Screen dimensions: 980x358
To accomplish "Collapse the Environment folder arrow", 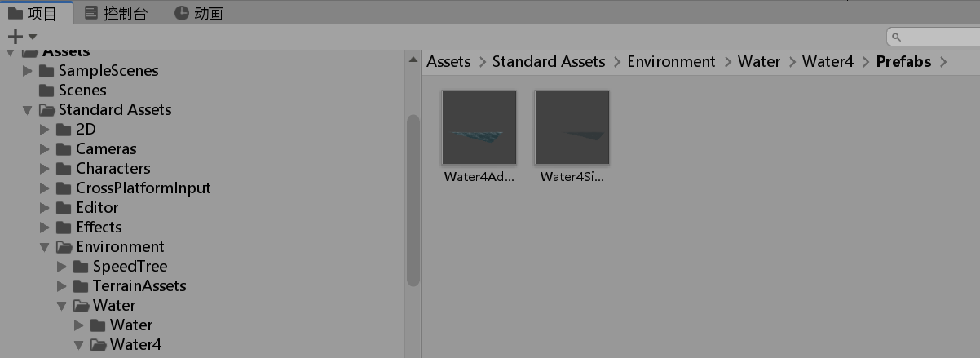I will pyautogui.click(x=45, y=247).
